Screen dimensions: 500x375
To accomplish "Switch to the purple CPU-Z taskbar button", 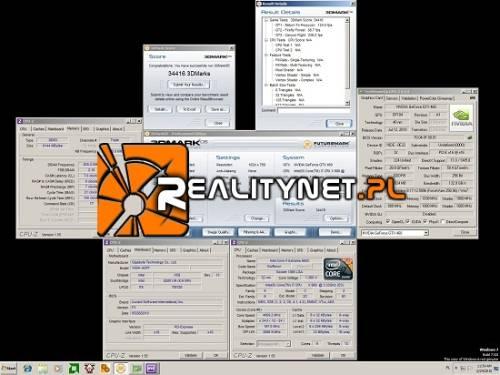I will pos(152,368).
